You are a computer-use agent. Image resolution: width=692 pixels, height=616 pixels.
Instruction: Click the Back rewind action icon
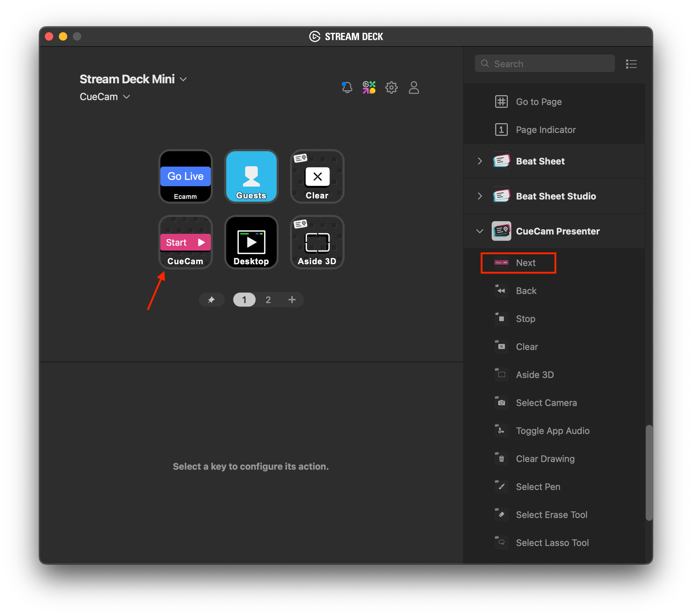(x=501, y=290)
